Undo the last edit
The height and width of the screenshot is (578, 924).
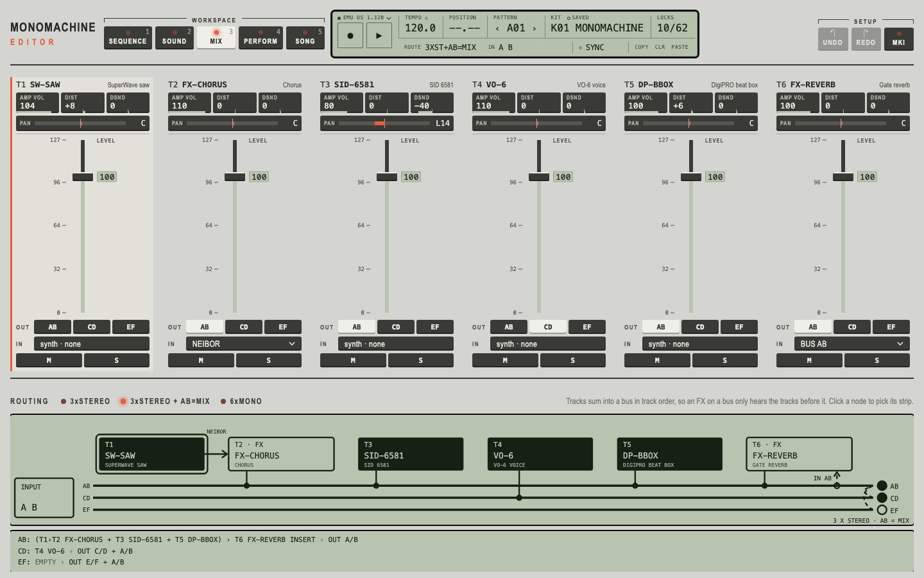tap(833, 39)
